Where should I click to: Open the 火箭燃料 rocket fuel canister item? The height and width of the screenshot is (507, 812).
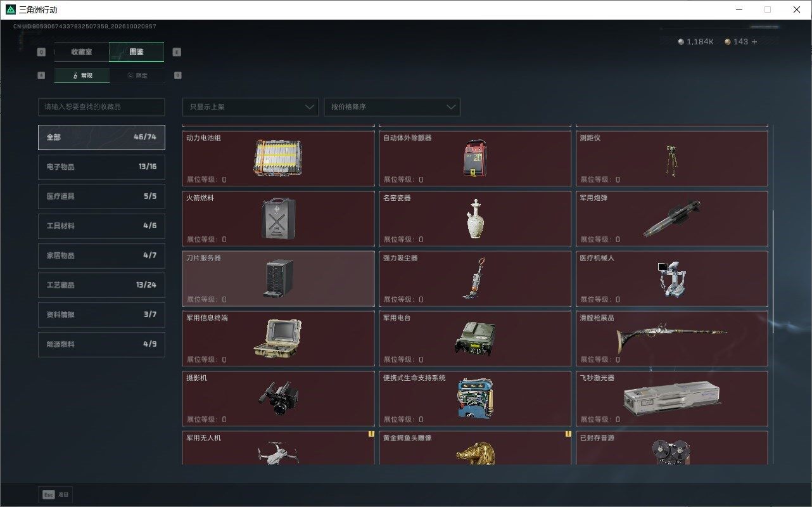point(278,219)
